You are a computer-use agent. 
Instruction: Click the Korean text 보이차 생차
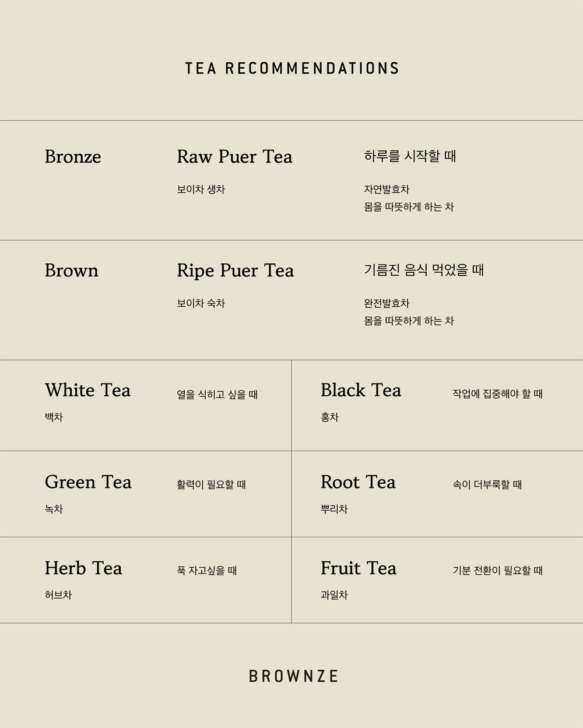pyautogui.click(x=201, y=189)
